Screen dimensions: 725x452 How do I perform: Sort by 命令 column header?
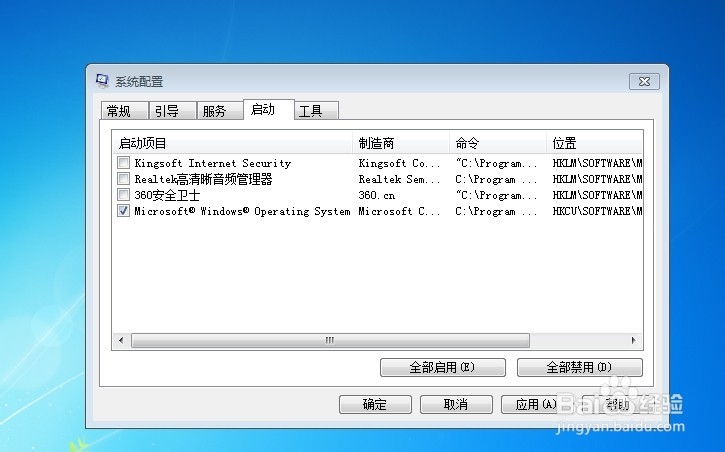(x=498, y=143)
